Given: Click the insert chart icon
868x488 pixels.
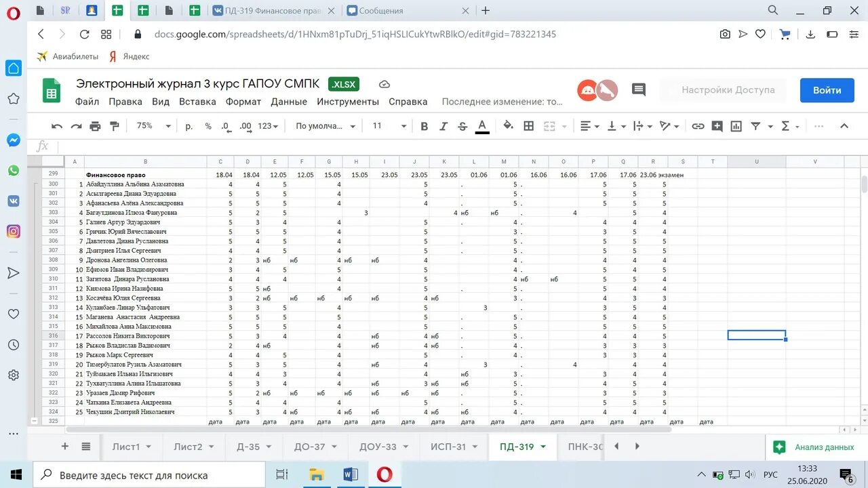Looking at the screenshot, I should pyautogui.click(x=736, y=126).
